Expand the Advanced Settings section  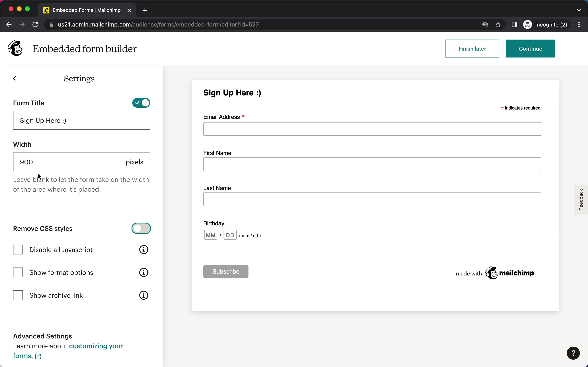42,336
